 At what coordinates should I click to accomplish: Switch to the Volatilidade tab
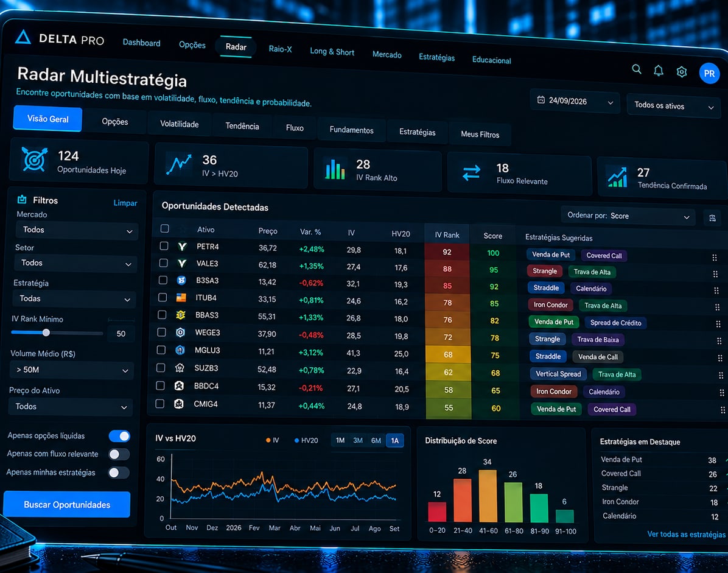[179, 124]
